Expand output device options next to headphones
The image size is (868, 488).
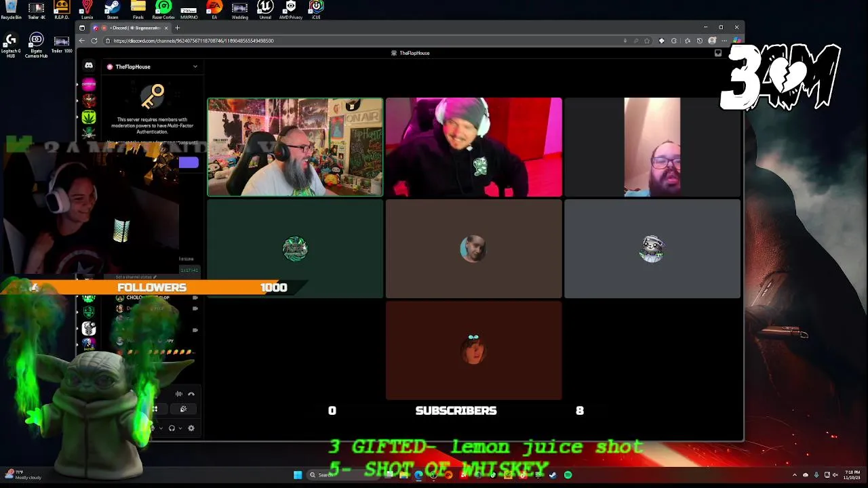click(x=180, y=428)
